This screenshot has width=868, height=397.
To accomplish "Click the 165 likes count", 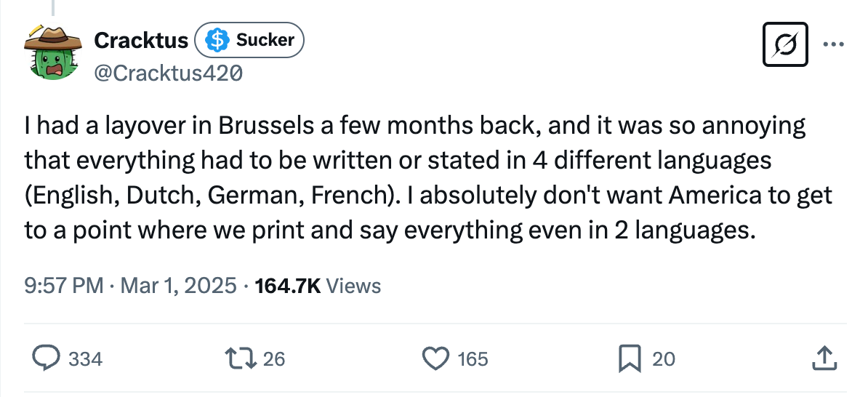I will pyautogui.click(x=473, y=358).
